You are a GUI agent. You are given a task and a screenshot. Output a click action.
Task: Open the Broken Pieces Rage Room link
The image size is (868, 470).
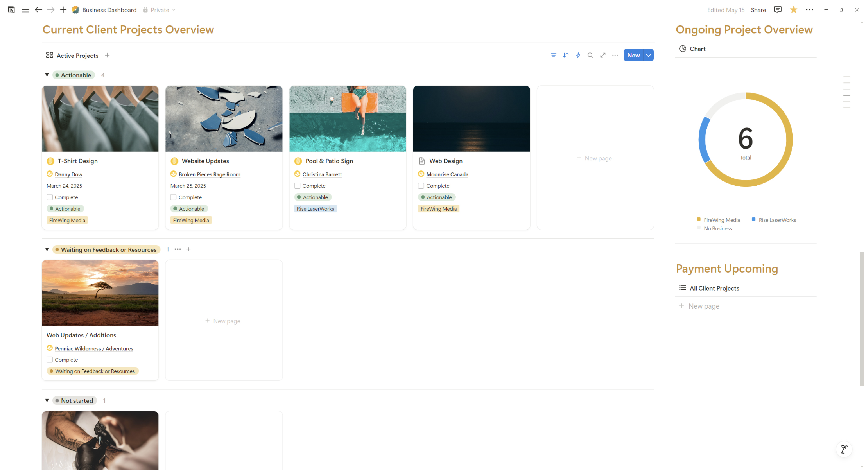tap(209, 174)
